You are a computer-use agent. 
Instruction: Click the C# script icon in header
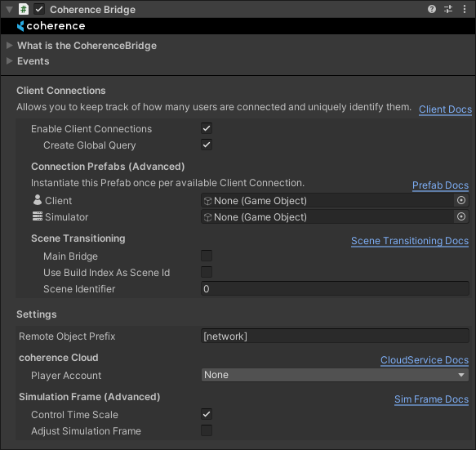coord(24,9)
